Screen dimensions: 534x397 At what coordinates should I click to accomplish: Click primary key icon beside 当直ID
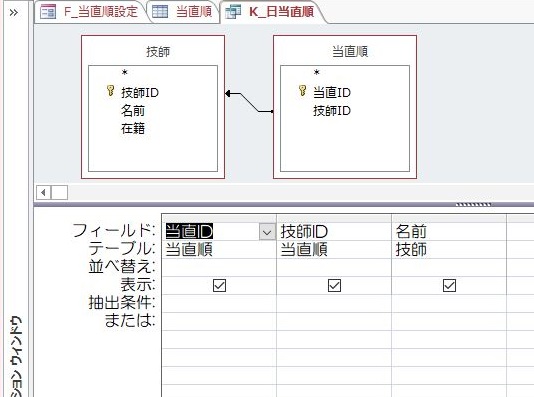(x=302, y=91)
